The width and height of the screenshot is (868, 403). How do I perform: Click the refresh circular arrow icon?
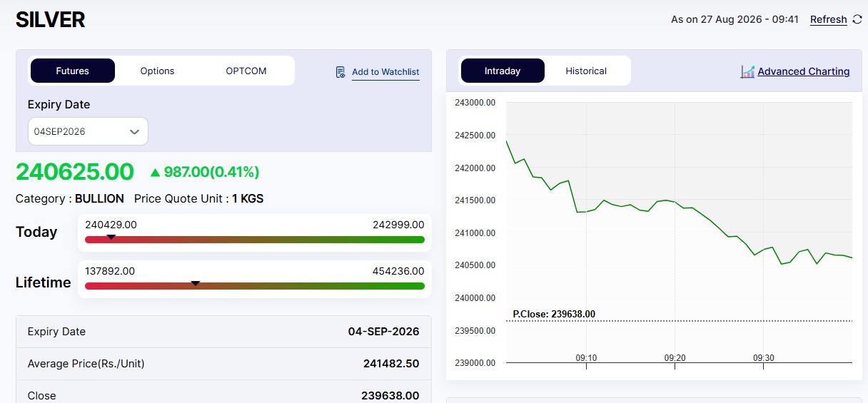tap(857, 20)
